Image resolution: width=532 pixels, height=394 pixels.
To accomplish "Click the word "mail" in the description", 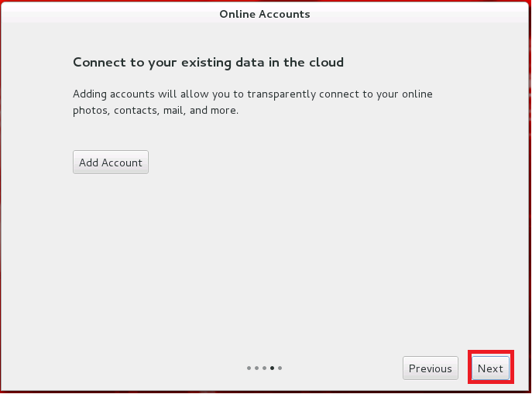I will tap(175, 111).
